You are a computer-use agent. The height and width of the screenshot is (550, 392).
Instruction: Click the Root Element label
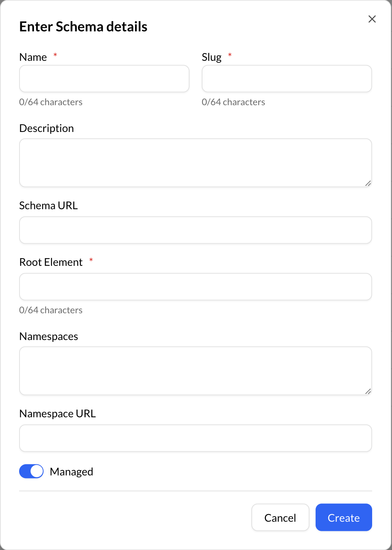click(x=51, y=262)
